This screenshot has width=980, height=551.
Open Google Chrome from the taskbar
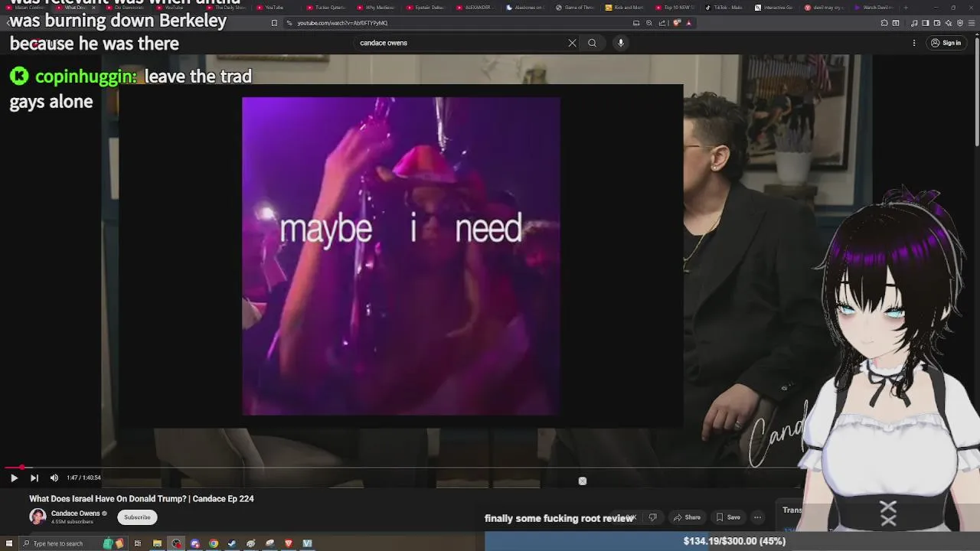click(214, 543)
